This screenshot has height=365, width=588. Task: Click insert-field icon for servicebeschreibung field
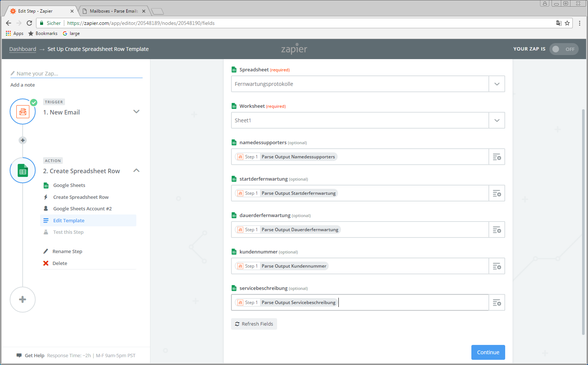pos(497,303)
